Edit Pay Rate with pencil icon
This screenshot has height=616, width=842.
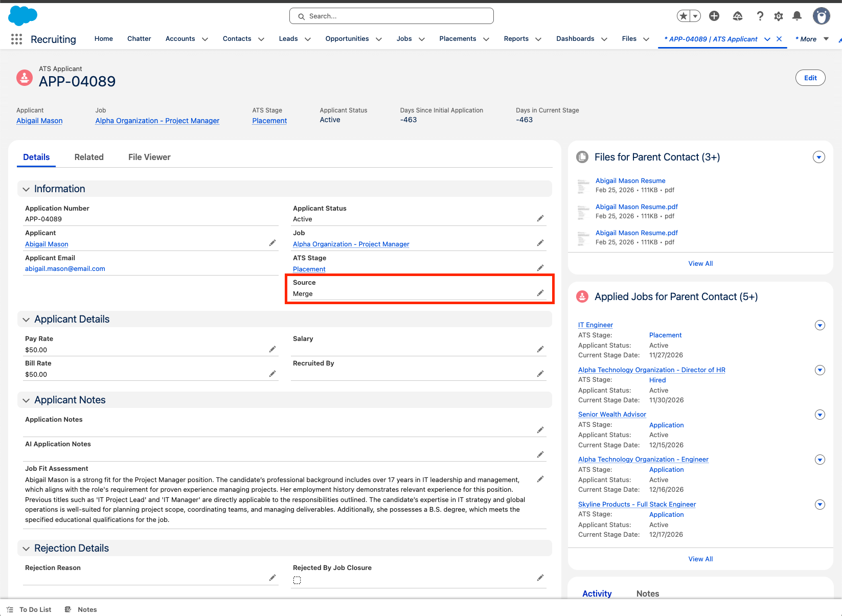coord(272,349)
